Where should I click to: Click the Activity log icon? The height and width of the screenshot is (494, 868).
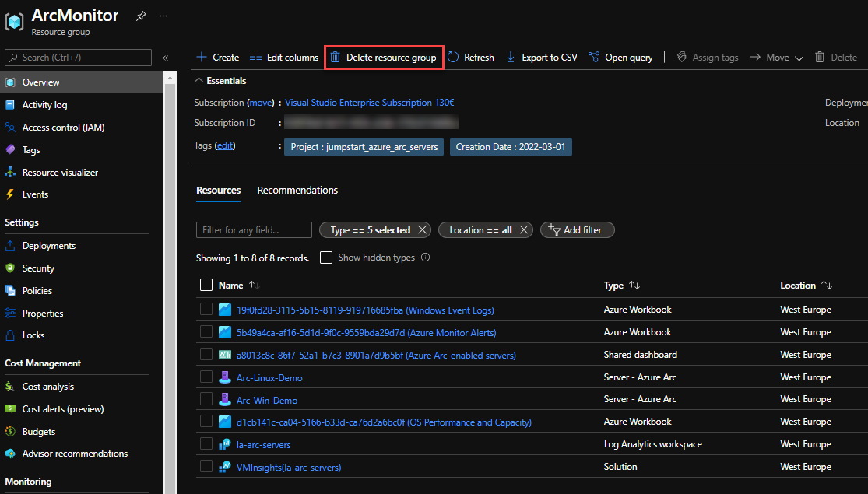coord(10,104)
